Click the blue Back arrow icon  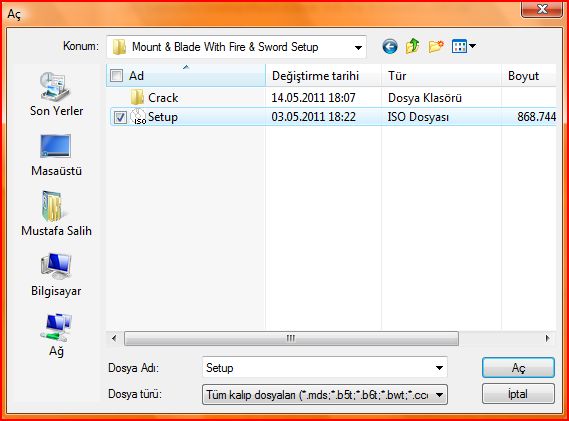(390, 46)
